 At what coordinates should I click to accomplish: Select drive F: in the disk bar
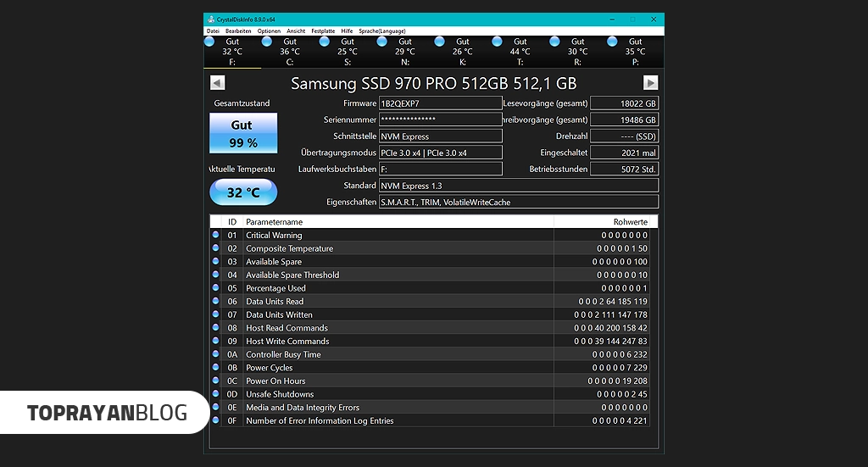[x=232, y=52]
